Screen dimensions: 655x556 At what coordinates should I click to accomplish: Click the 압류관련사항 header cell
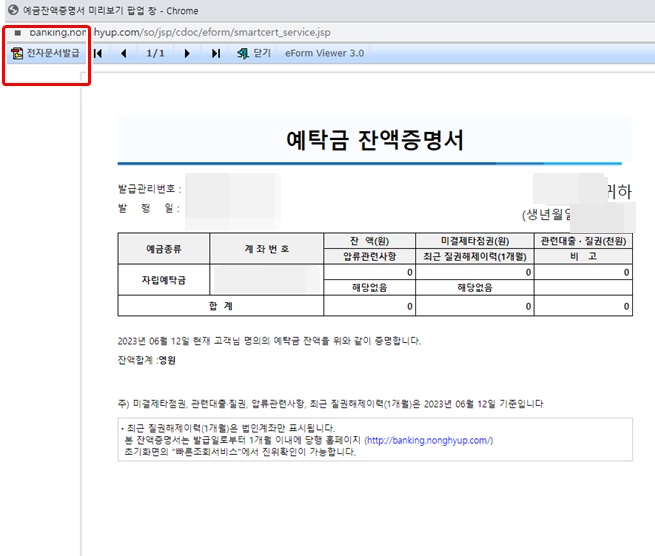click(x=369, y=256)
